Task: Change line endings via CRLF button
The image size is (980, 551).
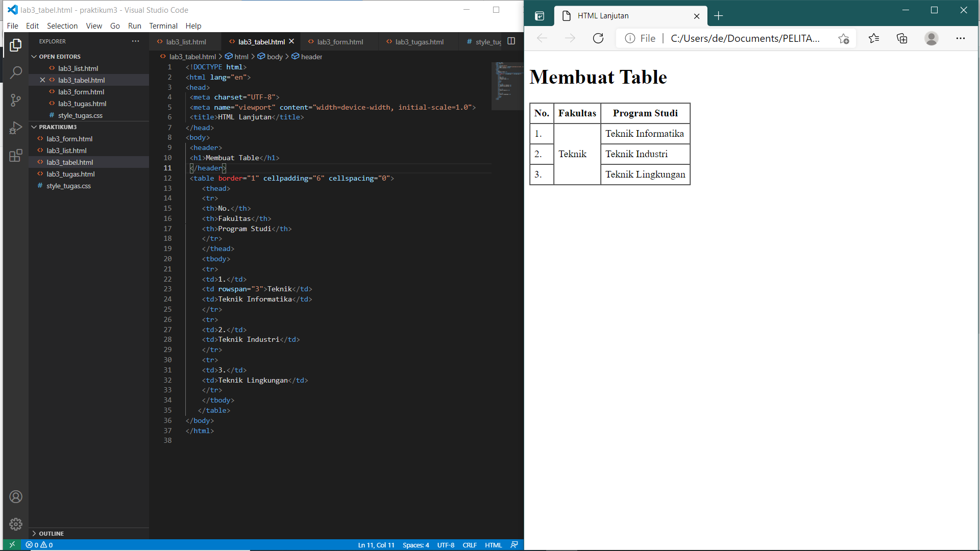Action: click(x=469, y=544)
